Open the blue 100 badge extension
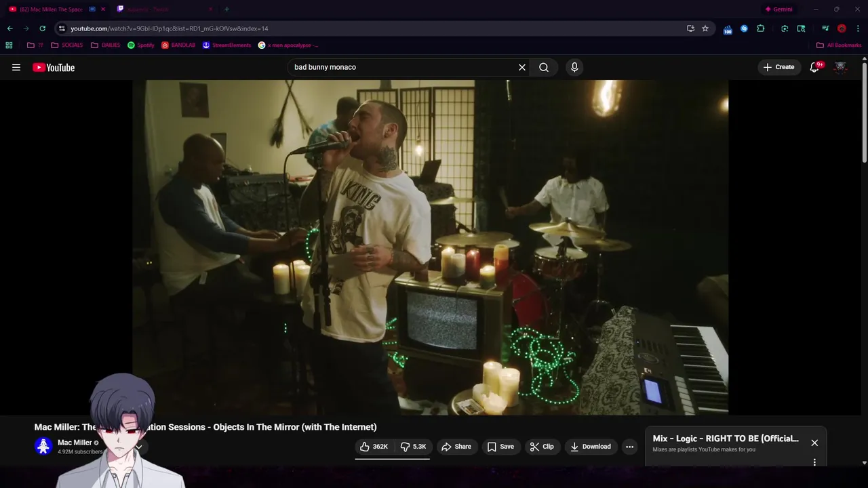 click(728, 29)
